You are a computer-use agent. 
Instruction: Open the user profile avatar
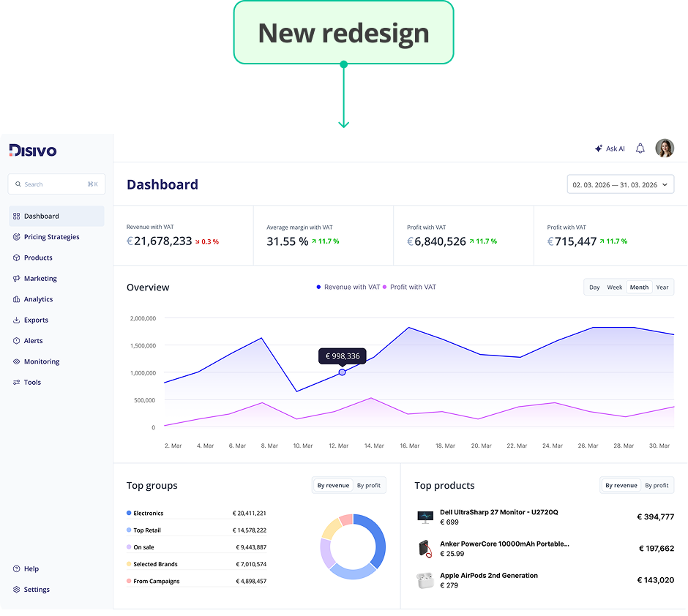[x=665, y=149]
